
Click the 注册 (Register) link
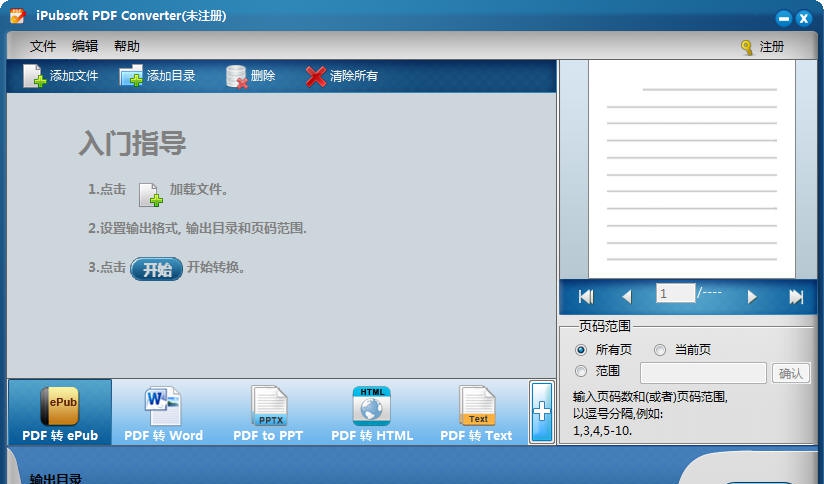[771, 47]
